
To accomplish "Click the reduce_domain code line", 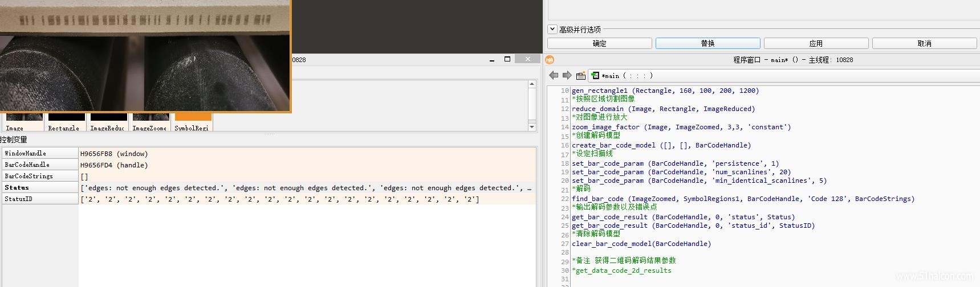I will pos(663,109).
